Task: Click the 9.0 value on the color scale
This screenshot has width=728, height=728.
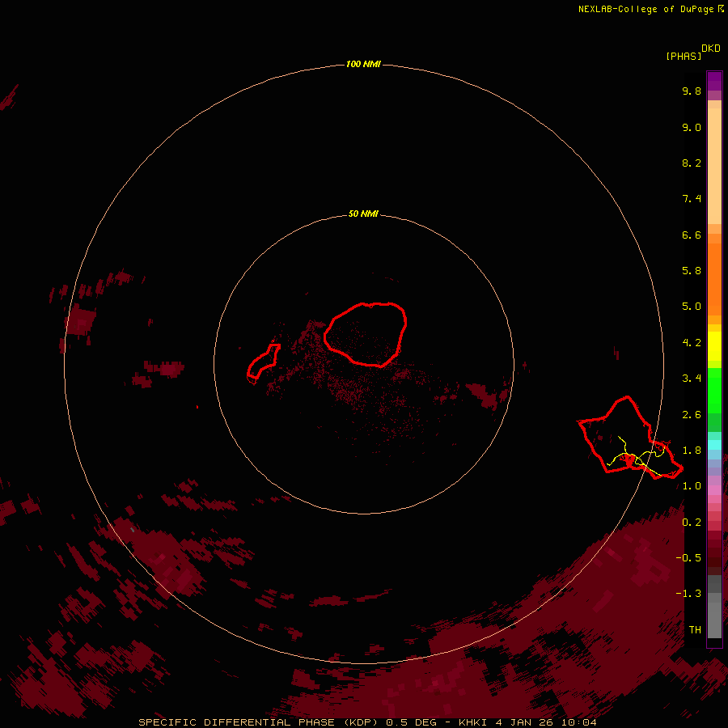Action: [x=692, y=127]
